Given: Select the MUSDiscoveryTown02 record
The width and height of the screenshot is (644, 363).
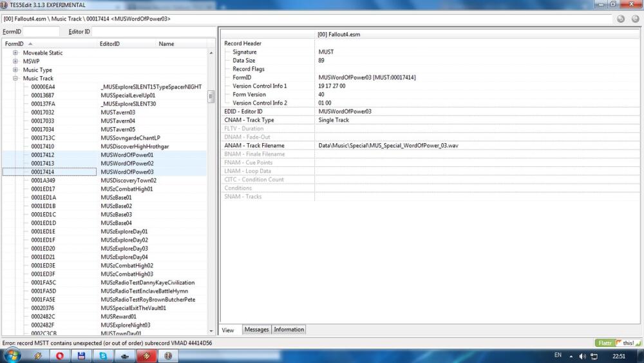Looking at the screenshot, I should pos(128,181).
